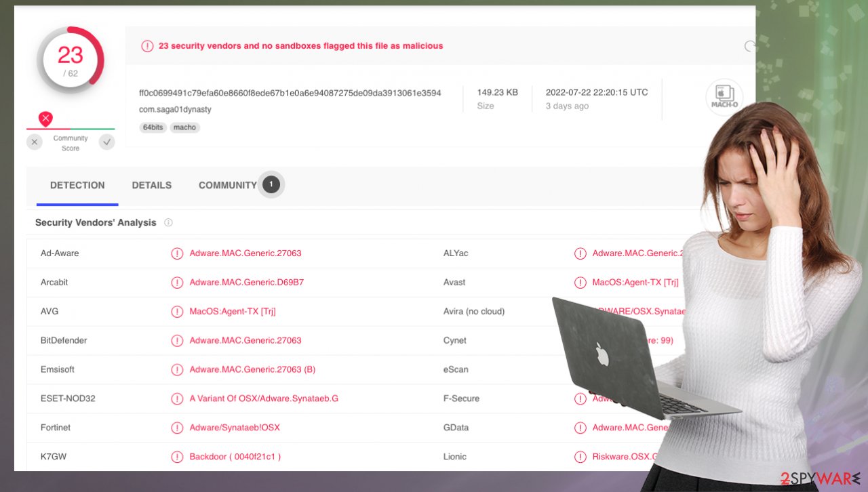
Task: Click the COMMUNITY comment count badge
Action: tap(271, 184)
